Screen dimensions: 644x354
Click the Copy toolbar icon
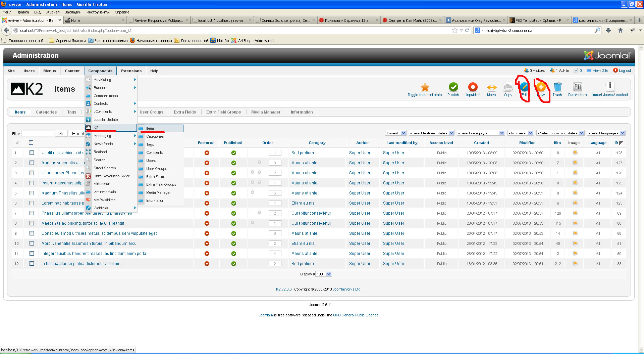[508, 87]
